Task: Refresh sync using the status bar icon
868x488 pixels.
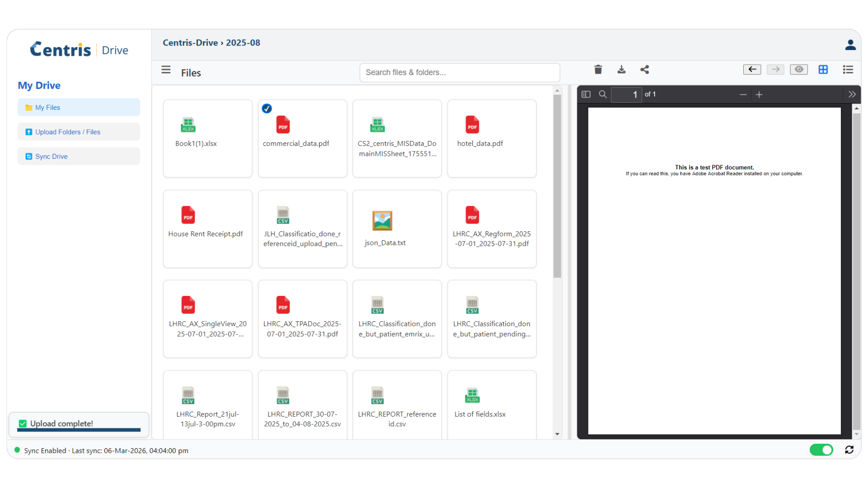Action: (x=849, y=450)
